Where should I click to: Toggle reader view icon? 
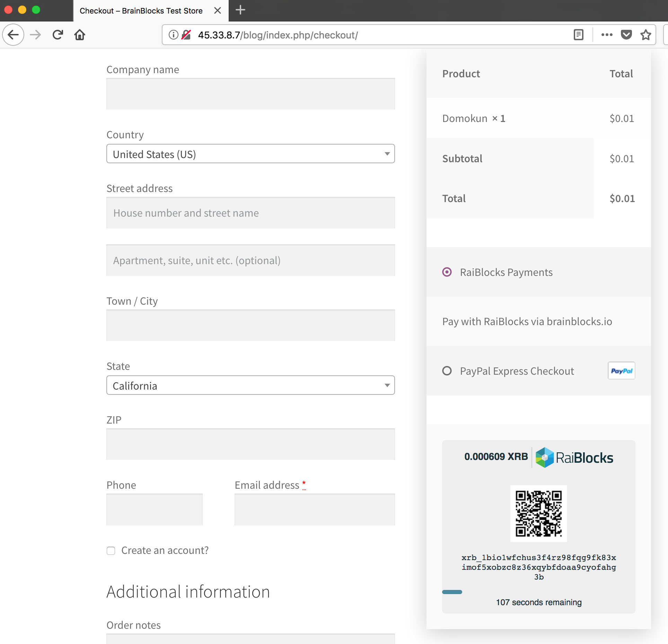point(578,35)
